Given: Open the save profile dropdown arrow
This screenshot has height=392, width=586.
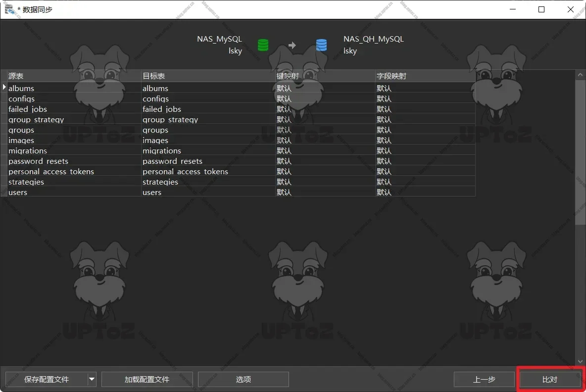Looking at the screenshot, I should pyautogui.click(x=92, y=379).
